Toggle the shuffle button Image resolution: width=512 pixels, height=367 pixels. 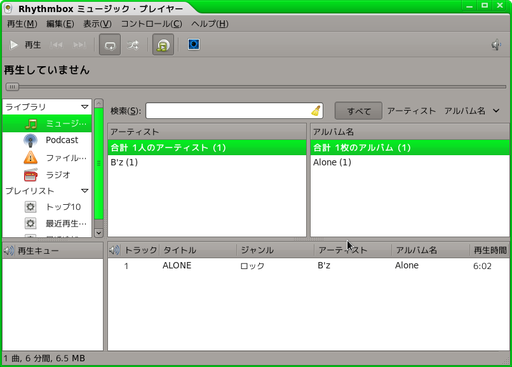(133, 45)
